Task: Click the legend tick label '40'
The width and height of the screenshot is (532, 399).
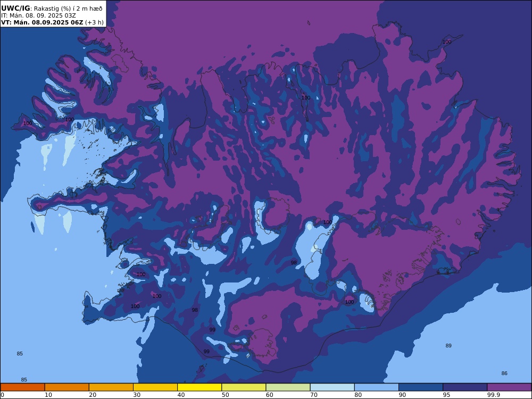Action: [x=181, y=395]
